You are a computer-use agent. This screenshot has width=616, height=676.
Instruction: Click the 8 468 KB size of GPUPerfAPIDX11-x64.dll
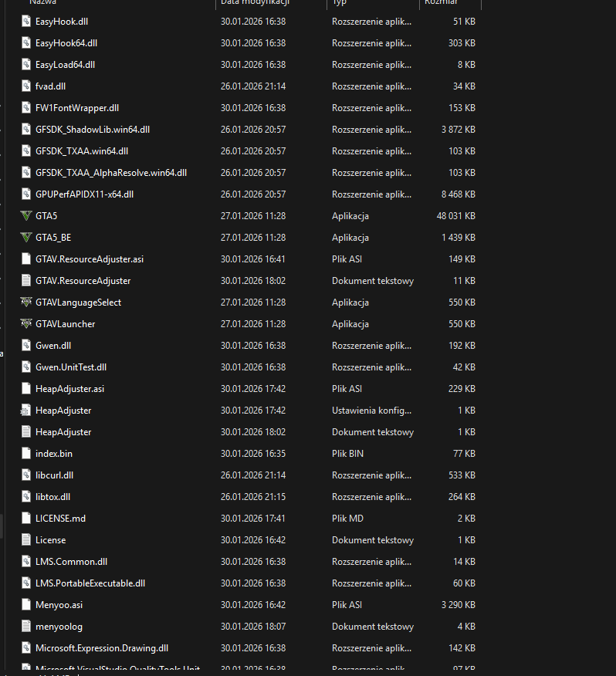[x=458, y=194]
